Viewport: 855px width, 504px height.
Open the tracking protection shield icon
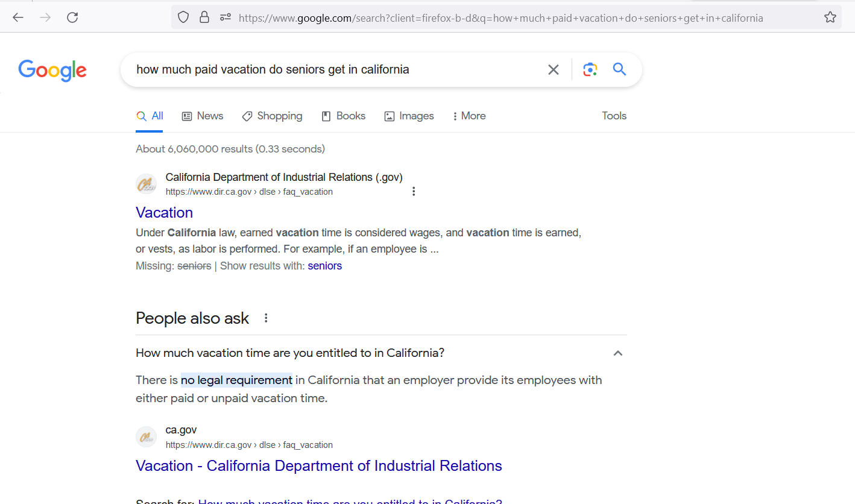tap(184, 17)
